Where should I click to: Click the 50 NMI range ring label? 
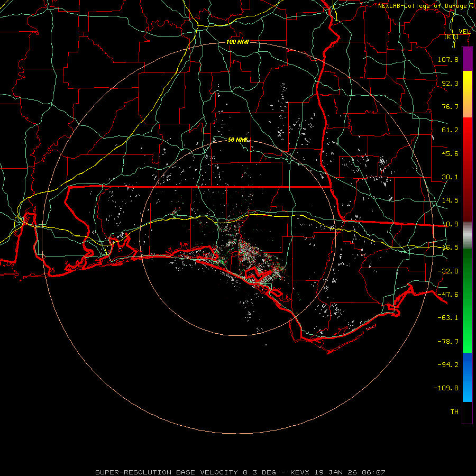(x=237, y=140)
